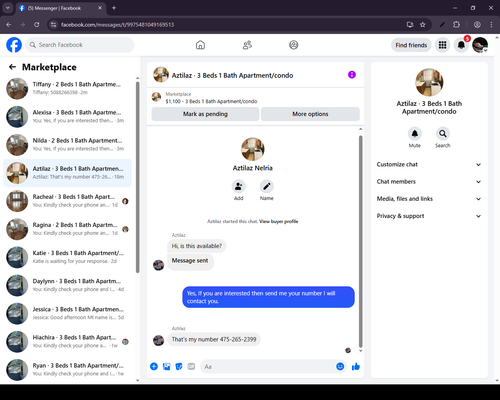Open the purple conversation information icon
500x400 pixels.
pyautogui.click(x=352, y=75)
